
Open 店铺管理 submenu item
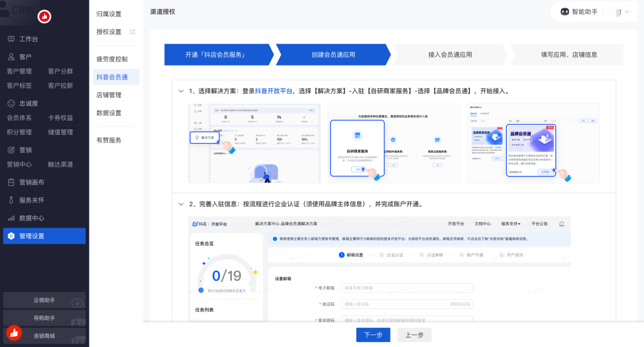[109, 95]
